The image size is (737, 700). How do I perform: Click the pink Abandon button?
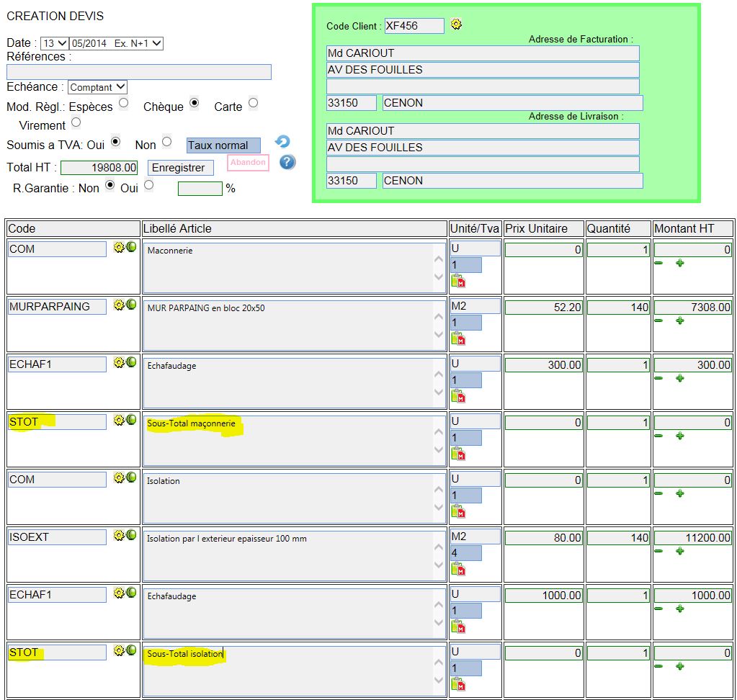248,163
